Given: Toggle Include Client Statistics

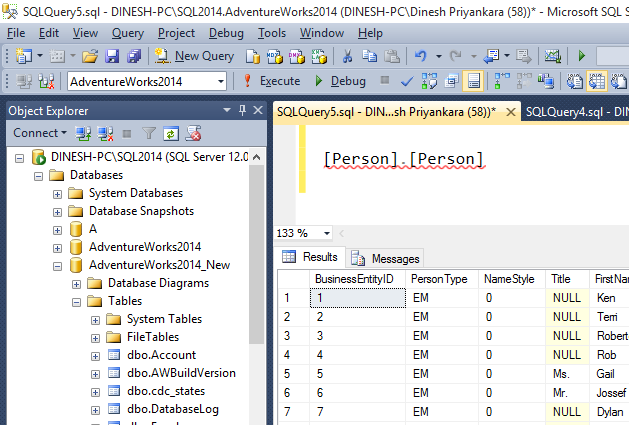Looking at the screenshot, I should point(546,81).
